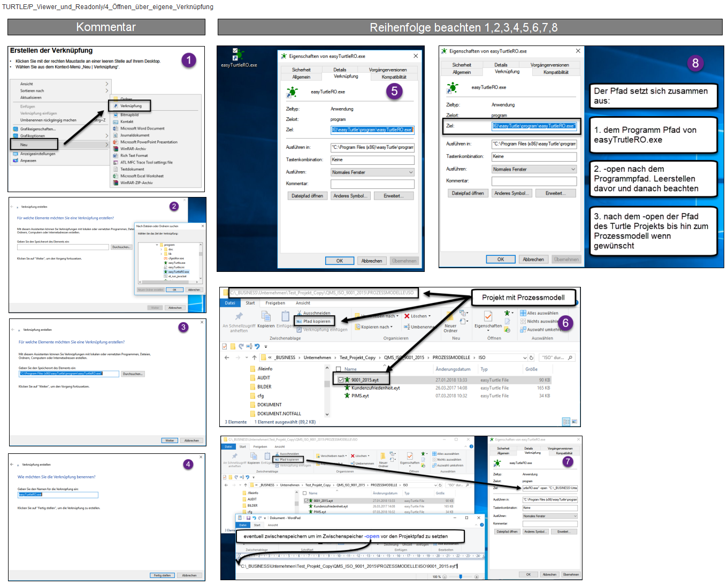728x585 pixels.
Task: Click the refresh icon next to the large Explorer address bar
Action: [531, 358]
